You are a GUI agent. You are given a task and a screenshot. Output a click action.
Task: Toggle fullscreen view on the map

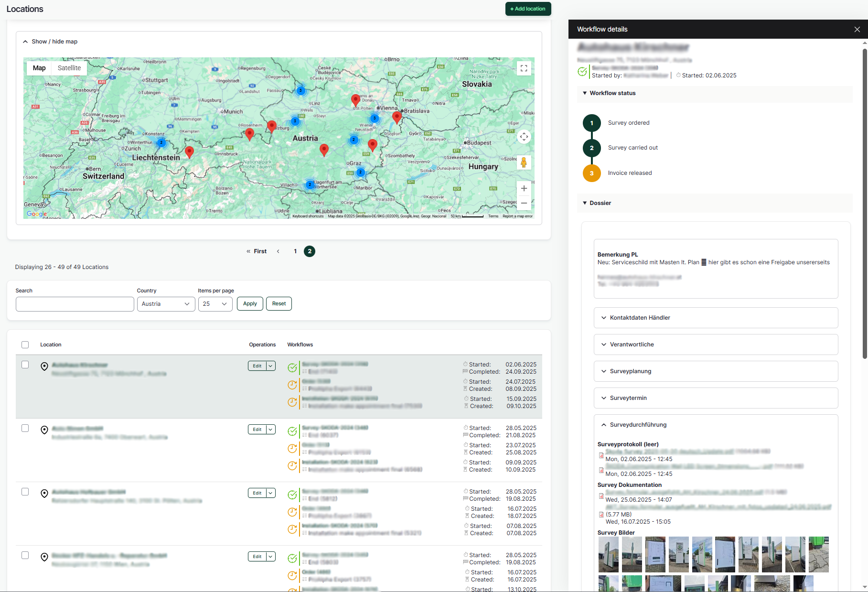[x=524, y=68]
